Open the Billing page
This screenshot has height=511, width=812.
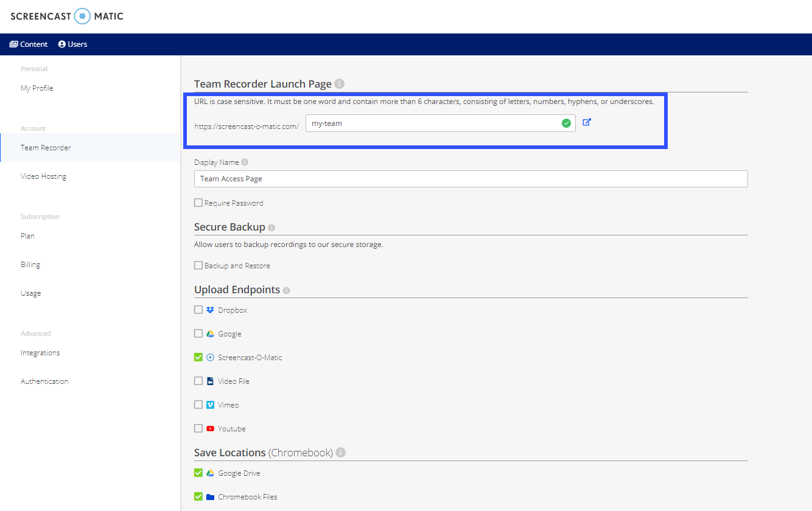[x=30, y=265]
